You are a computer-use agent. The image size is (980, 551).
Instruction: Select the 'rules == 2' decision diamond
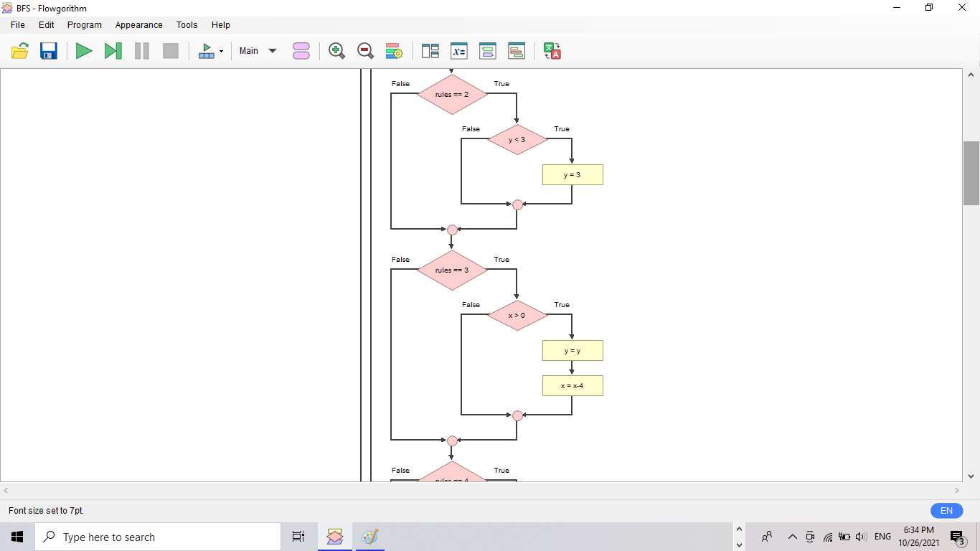tap(452, 95)
